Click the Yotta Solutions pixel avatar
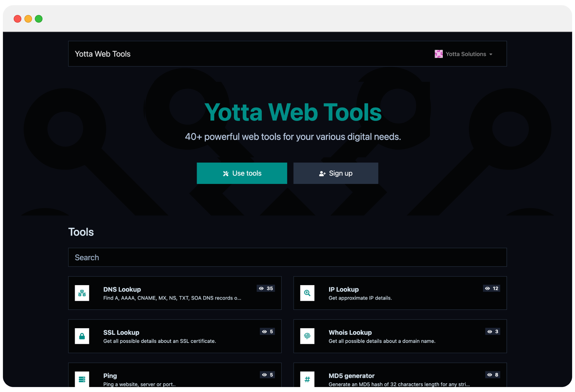 (x=439, y=54)
